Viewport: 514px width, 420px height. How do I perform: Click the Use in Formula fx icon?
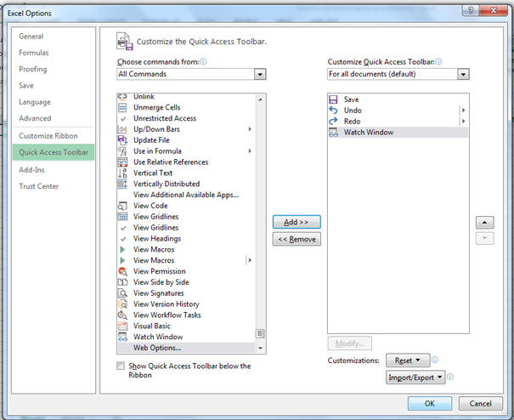pyautogui.click(x=122, y=151)
